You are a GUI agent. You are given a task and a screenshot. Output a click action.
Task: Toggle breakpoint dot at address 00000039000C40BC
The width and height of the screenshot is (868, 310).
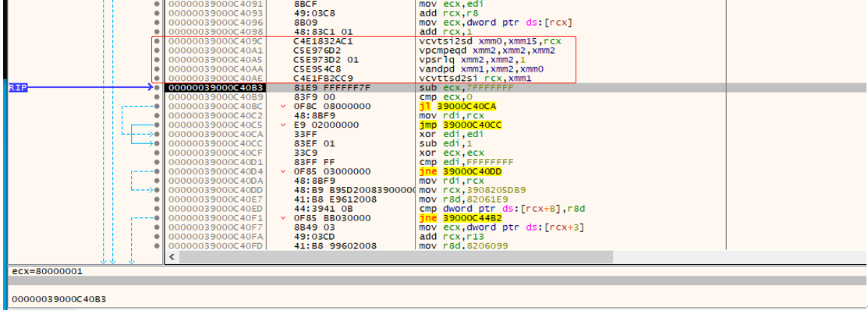158,106
